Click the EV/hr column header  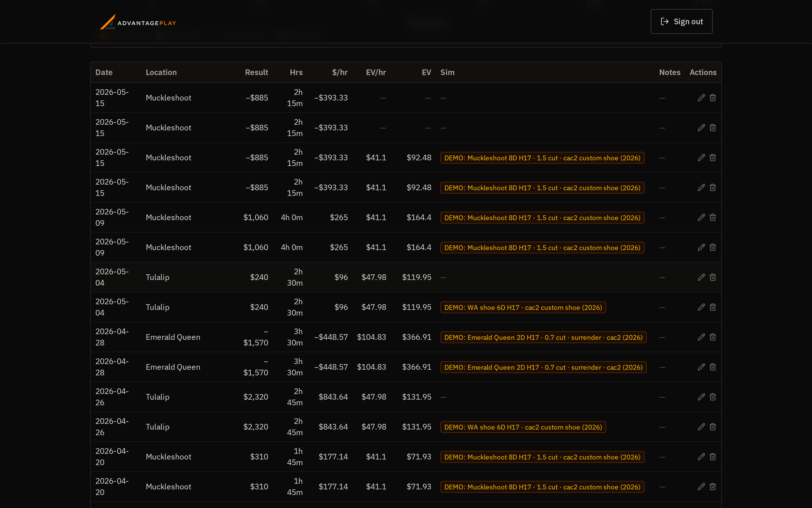pyautogui.click(x=376, y=72)
